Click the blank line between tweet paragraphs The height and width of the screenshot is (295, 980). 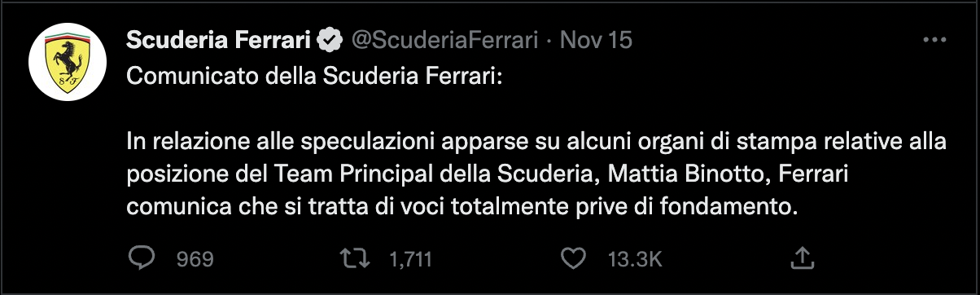pos(537,110)
